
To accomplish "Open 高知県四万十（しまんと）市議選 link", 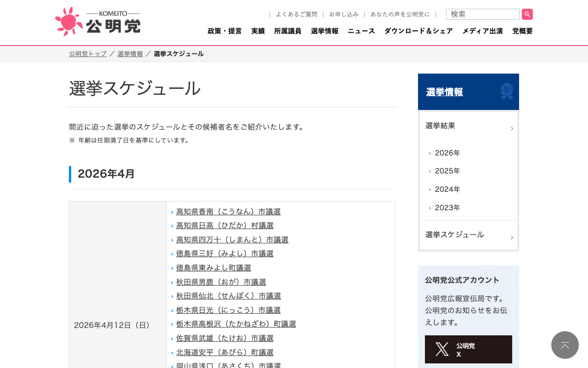I will click(232, 240).
